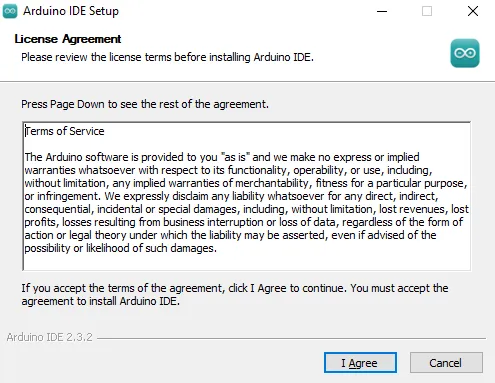The image size is (495, 383).
Task: Minimize the Arduino IDE Setup window
Action: coord(382,11)
